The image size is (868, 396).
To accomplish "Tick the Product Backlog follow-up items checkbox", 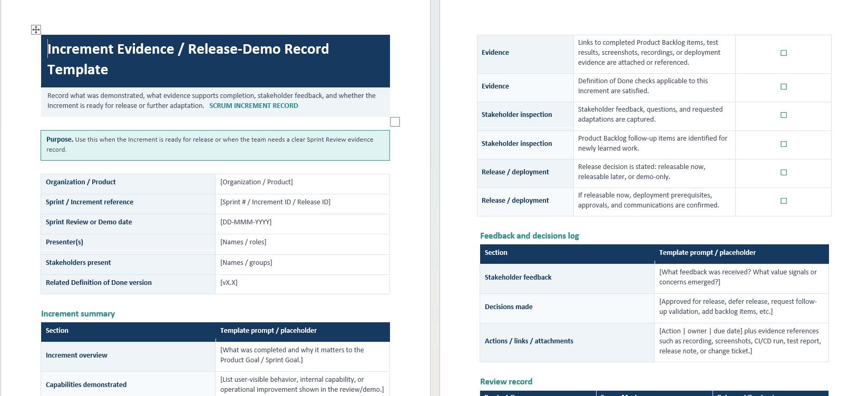I will click(x=783, y=144).
